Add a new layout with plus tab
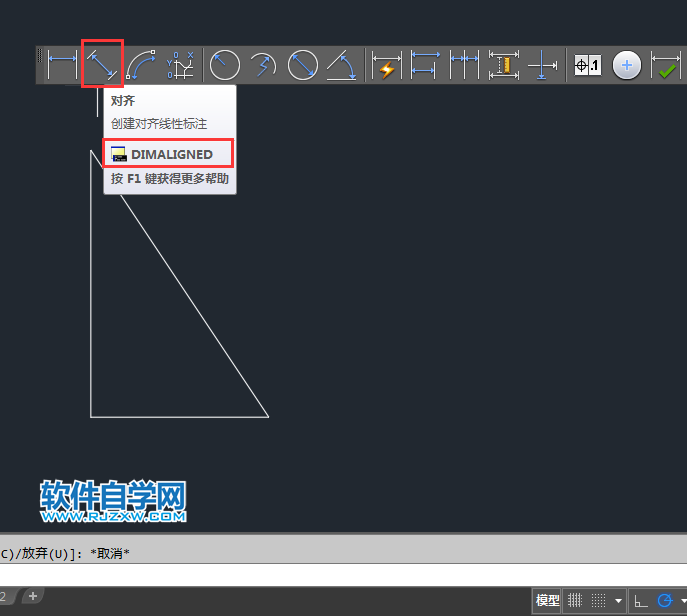The width and height of the screenshot is (687, 616). coord(32,596)
